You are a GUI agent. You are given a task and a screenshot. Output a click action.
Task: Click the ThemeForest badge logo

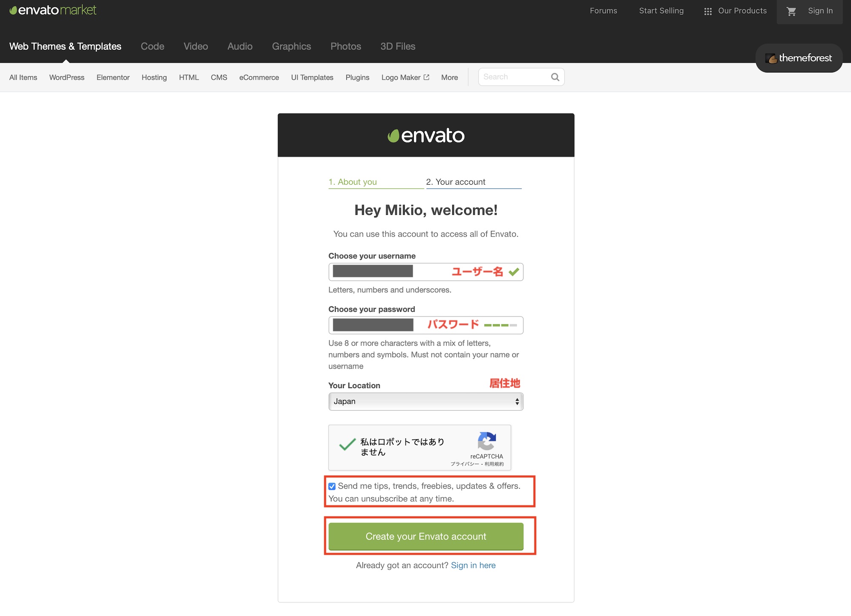click(799, 58)
